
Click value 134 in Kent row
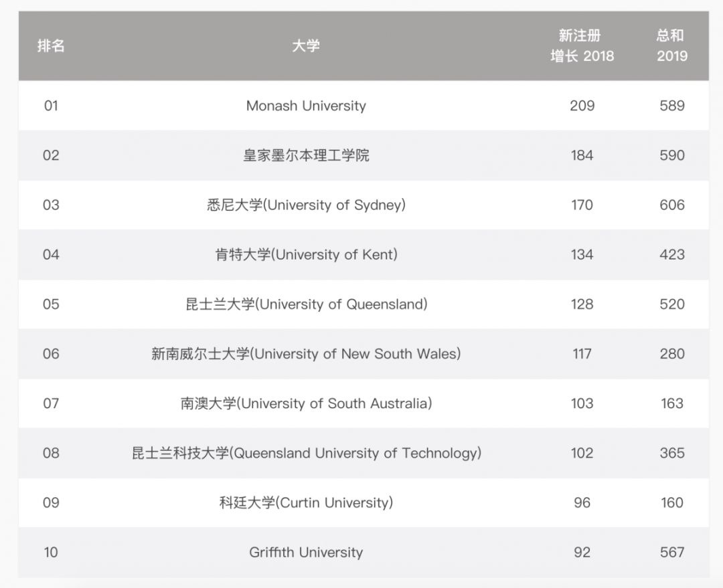pos(582,254)
